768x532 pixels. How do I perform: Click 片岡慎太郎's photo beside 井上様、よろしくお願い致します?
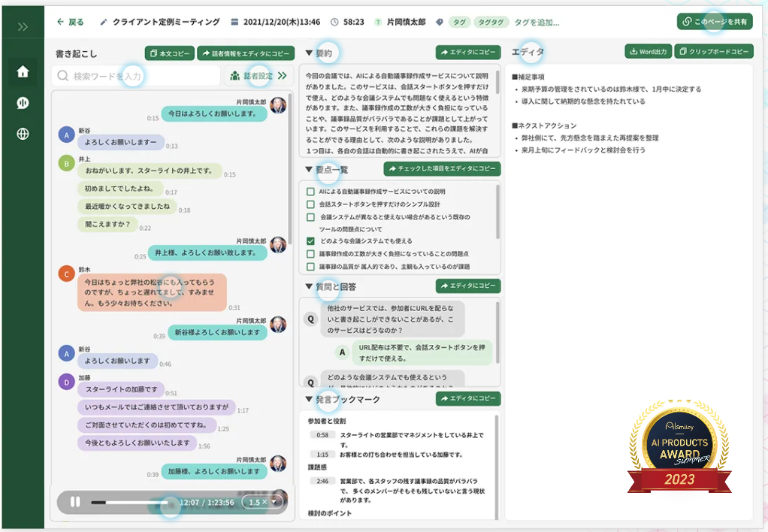tap(278, 245)
